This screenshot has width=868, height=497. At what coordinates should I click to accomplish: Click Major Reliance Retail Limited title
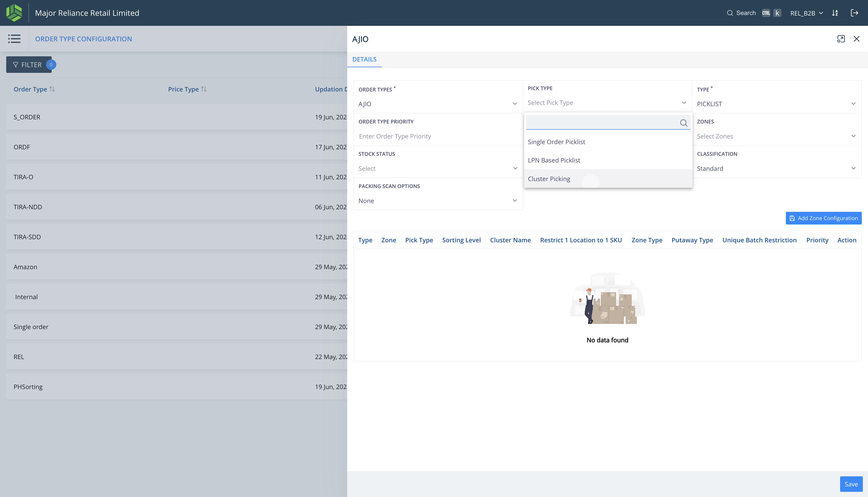click(87, 13)
